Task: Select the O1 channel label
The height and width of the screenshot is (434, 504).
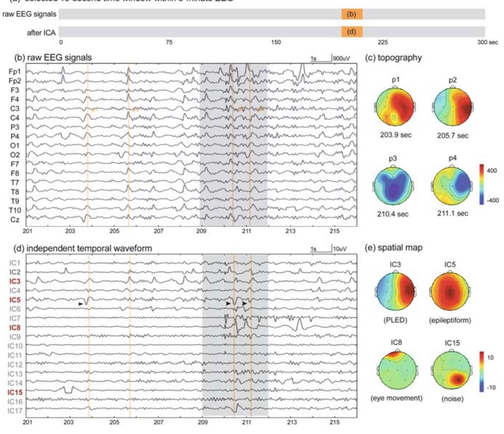Action: [15, 146]
